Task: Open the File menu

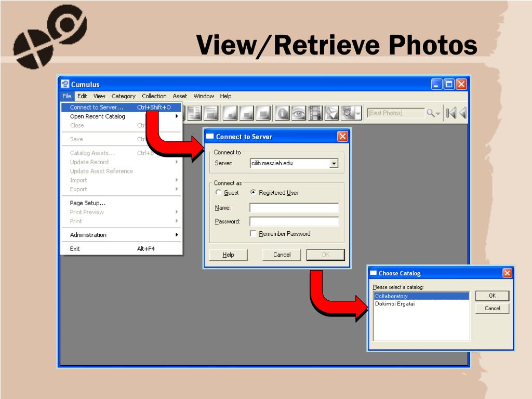Action: coord(67,96)
